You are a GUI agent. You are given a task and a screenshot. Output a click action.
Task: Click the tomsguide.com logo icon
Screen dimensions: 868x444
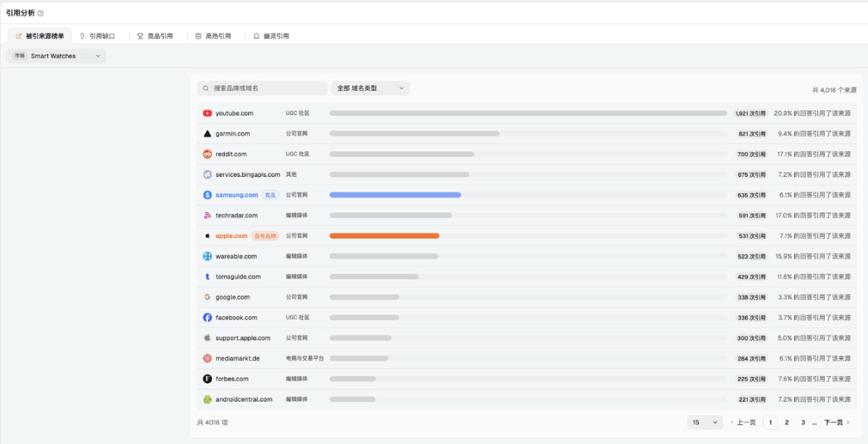[x=207, y=276]
